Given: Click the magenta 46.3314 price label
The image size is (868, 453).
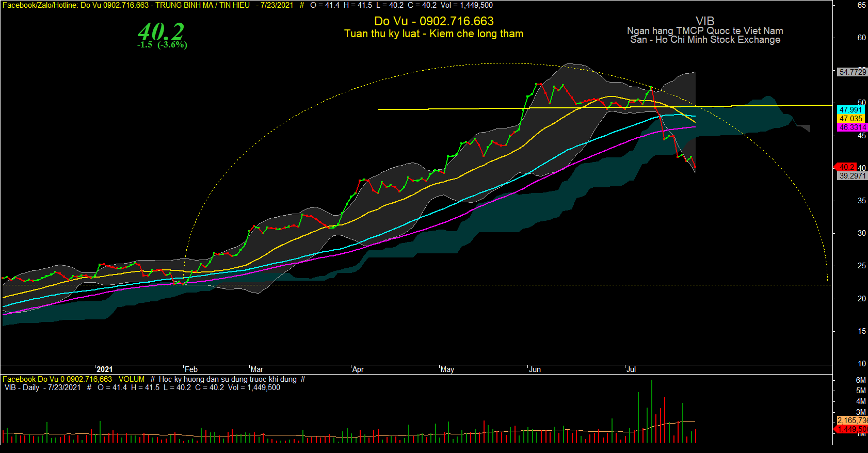Looking at the screenshot, I should [x=853, y=127].
